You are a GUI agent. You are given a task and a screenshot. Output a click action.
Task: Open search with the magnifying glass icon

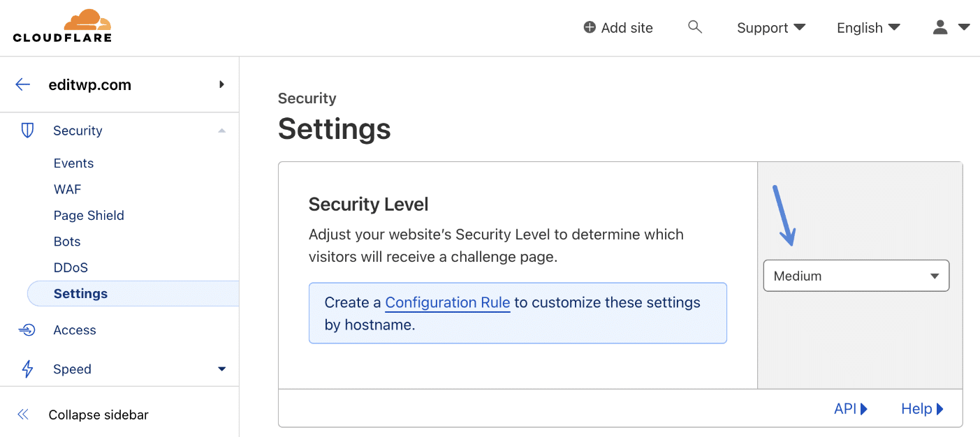click(695, 27)
